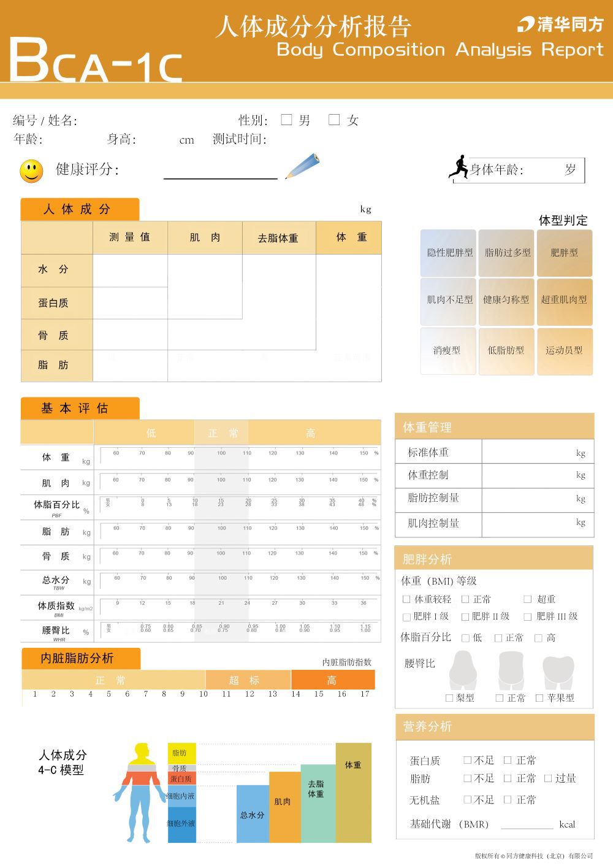Tick the 肥胖 I 级 checkbox
The image size is (613, 868).
click(406, 616)
